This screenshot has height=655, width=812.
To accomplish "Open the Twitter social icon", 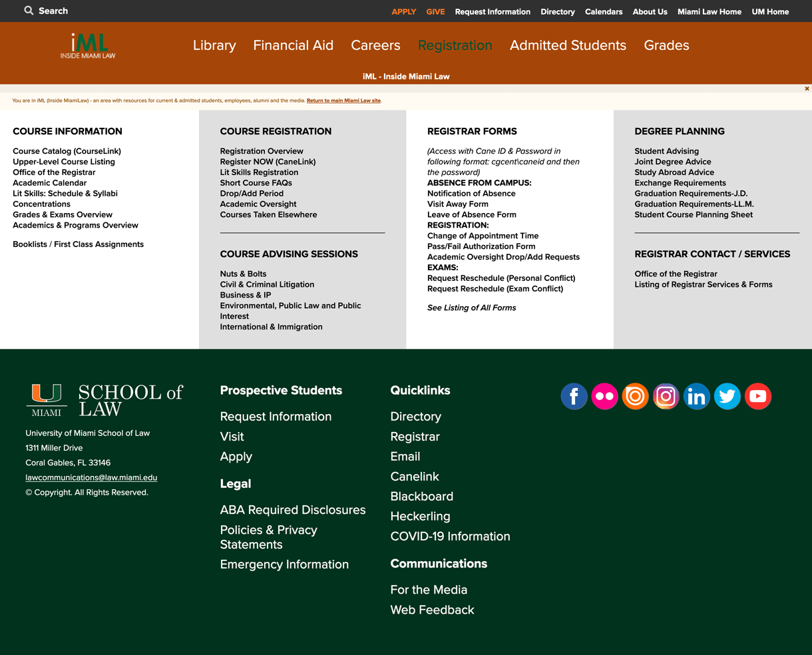I will tap(727, 396).
